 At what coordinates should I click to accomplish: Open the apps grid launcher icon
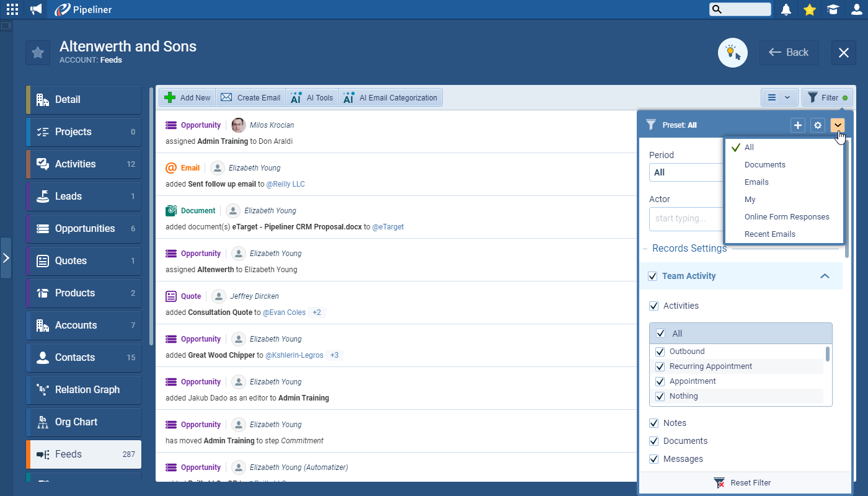pos(12,9)
